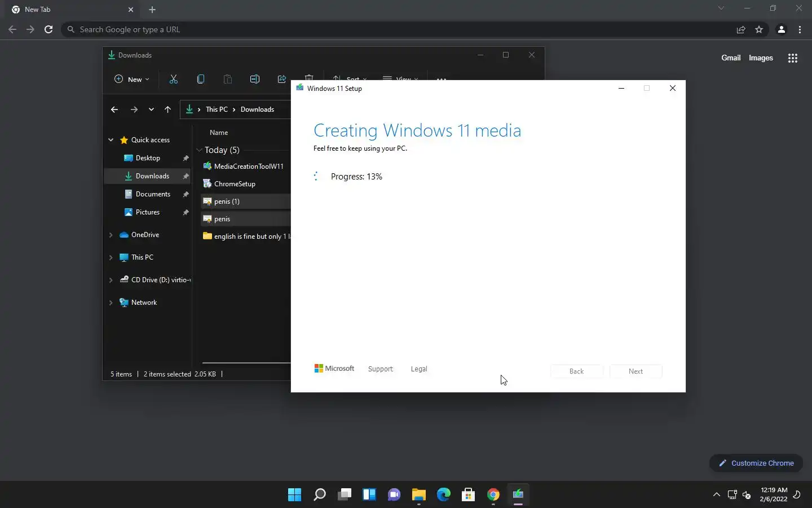Open Task View from the taskbar
Viewport: 812px width, 508px height.
point(344,495)
